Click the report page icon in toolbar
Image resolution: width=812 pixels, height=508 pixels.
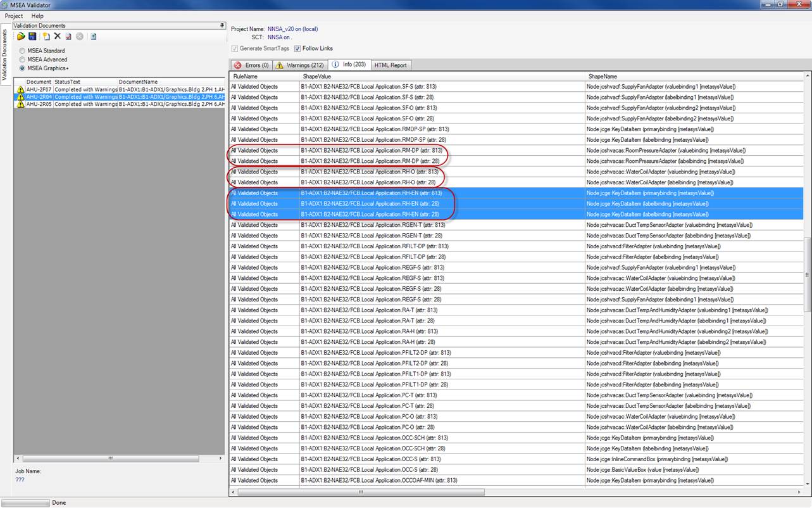[93, 37]
